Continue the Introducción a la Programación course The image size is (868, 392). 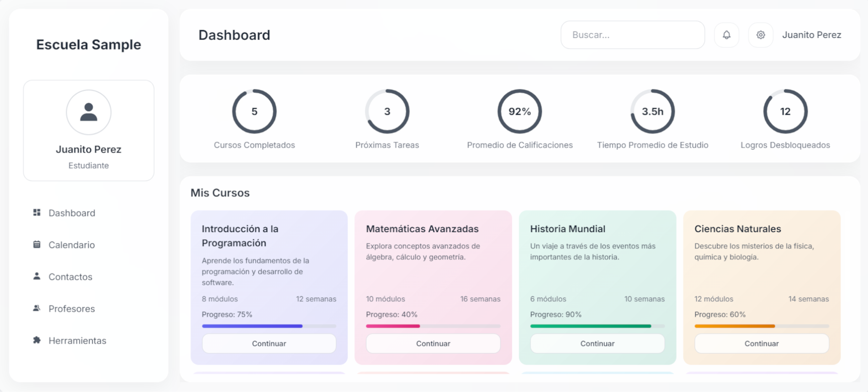pos(269,344)
